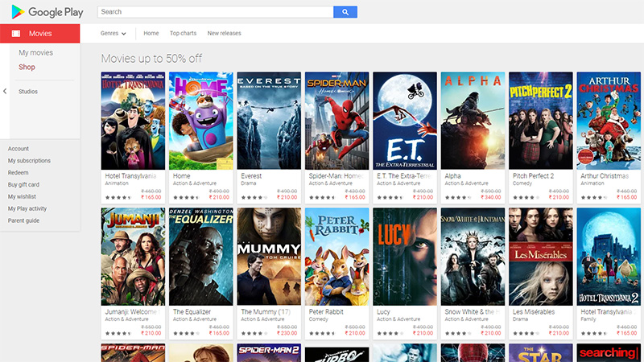Open the Pitch Perfect 2 poster
Image resolution: width=644 pixels, height=362 pixels.
pos(541,121)
